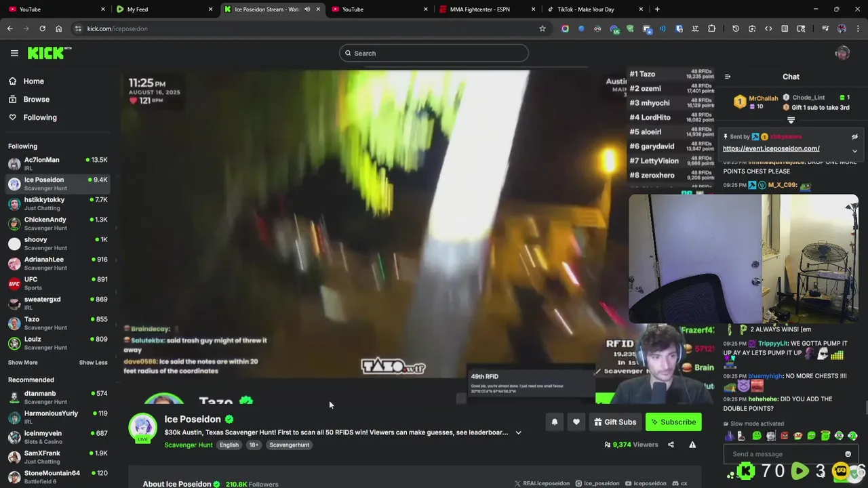The width and height of the screenshot is (868, 488).
Task: Hide the pinned chat message
Action: [x=854, y=137]
